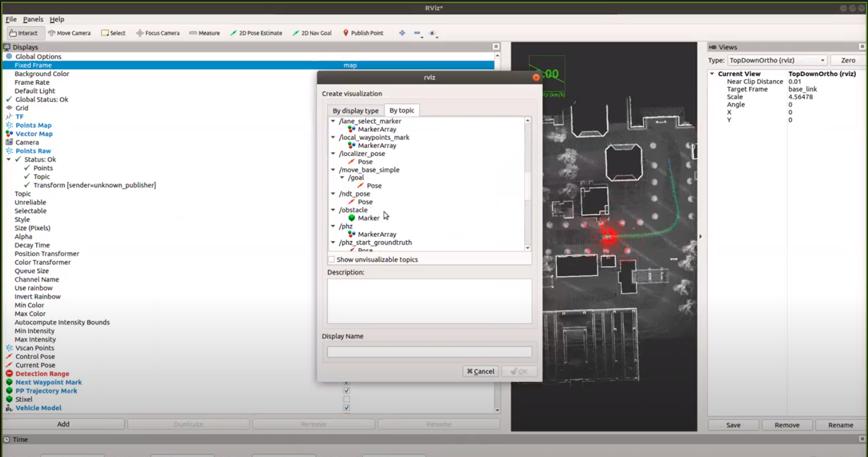Click the plus icon in the toolbar
Viewport: 868px width, 457px height.
[402, 33]
